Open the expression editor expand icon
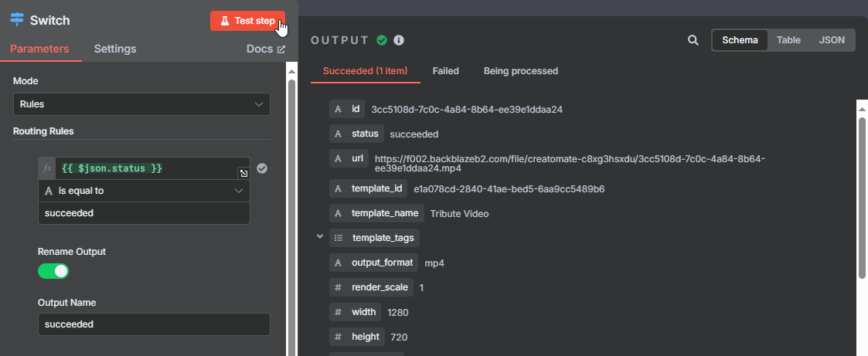868x356 pixels. (x=243, y=174)
